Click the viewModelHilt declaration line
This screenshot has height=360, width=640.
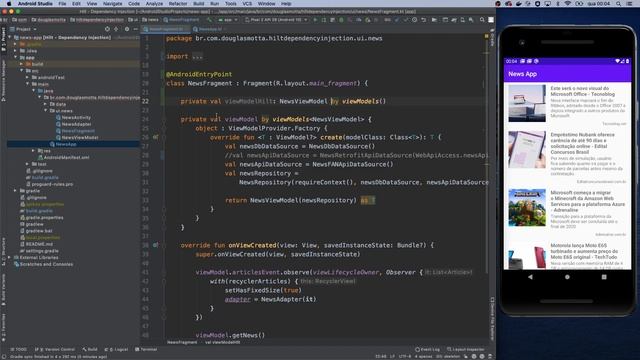(x=283, y=101)
